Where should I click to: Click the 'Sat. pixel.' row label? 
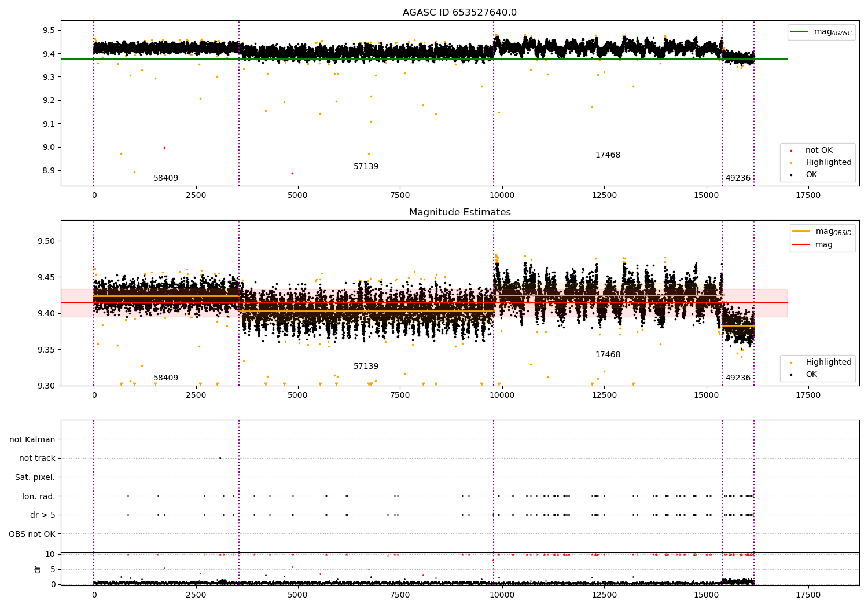coord(35,477)
